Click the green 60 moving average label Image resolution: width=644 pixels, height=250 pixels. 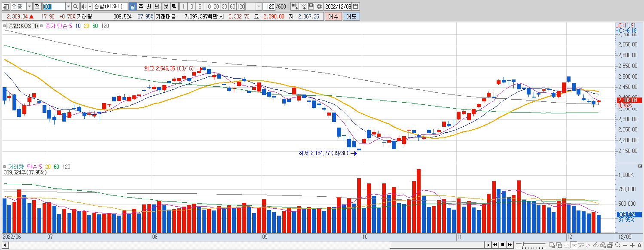point(95,26)
